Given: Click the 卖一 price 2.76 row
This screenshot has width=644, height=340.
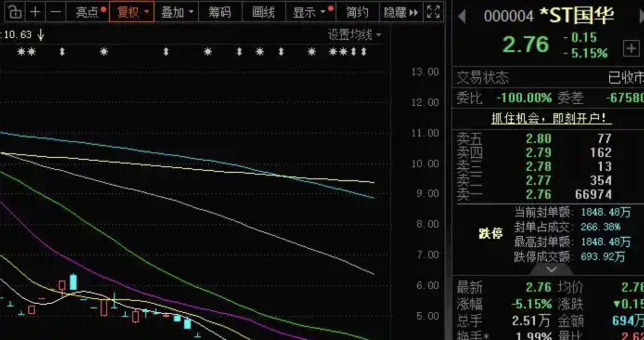Looking at the screenshot, I should pos(538,194).
